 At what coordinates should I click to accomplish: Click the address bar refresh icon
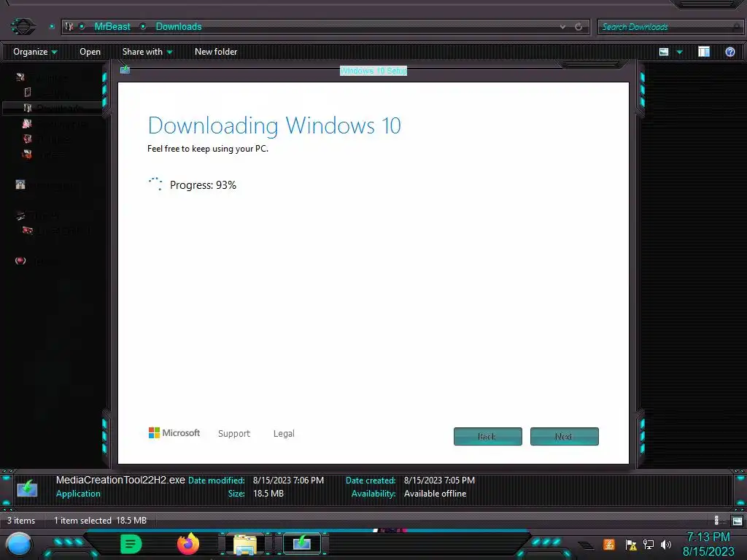[578, 27]
